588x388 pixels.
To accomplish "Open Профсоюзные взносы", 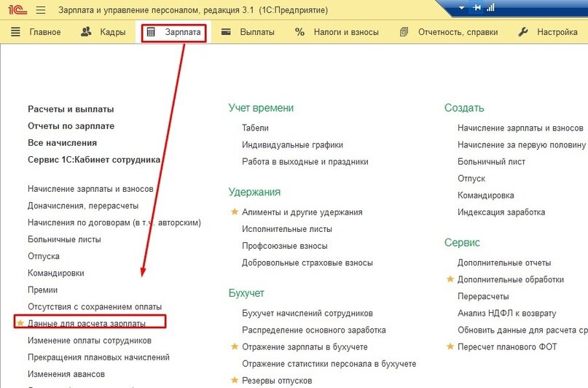I will click(285, 246).
